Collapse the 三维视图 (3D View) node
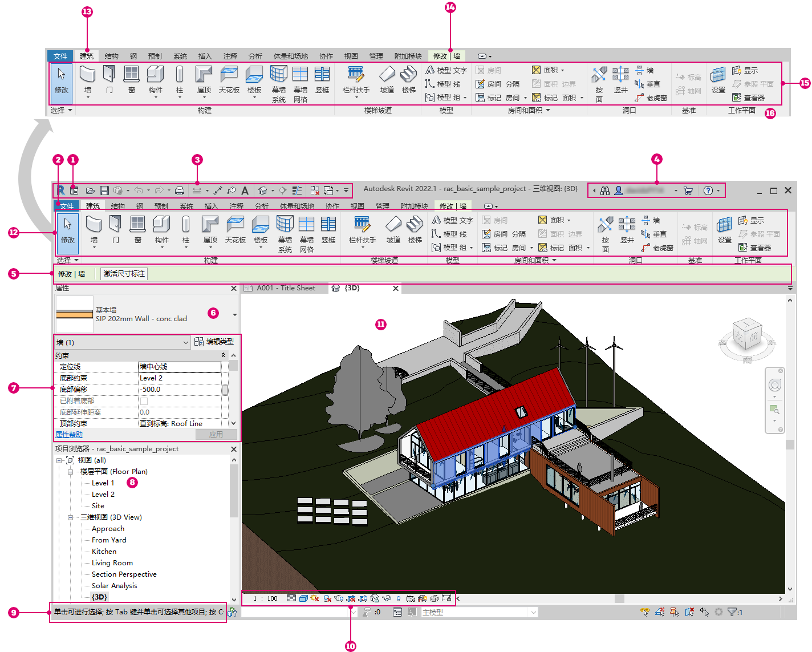Screen dimensions: 812x652 (x=71, y=517)
